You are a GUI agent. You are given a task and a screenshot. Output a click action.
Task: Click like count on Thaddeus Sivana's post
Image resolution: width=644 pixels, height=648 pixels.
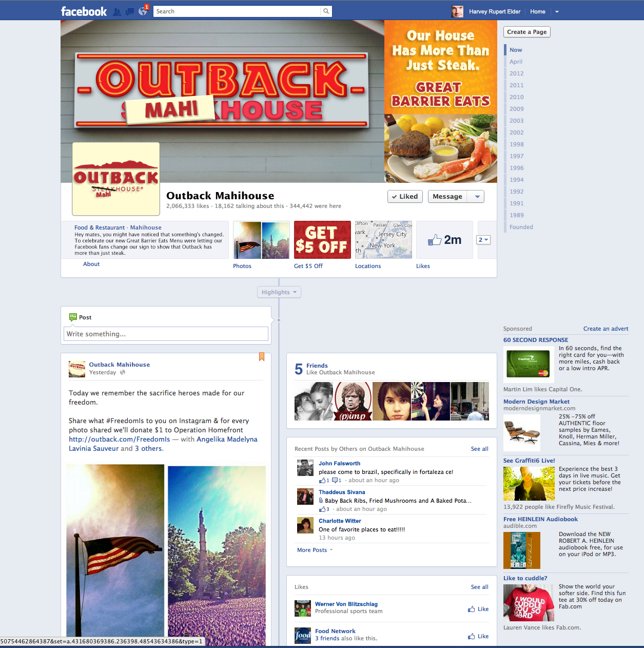click(324, 509)
